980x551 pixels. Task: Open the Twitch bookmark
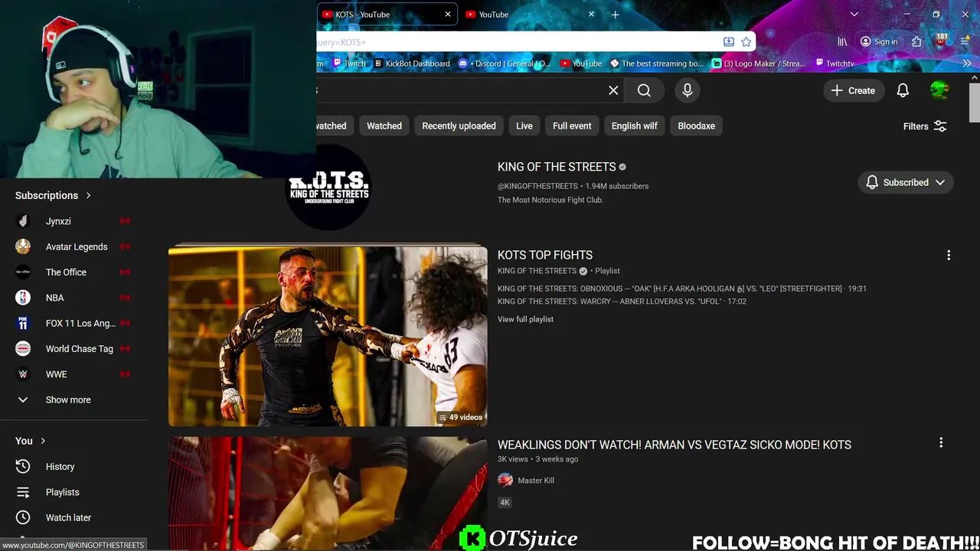pos(349,64)
